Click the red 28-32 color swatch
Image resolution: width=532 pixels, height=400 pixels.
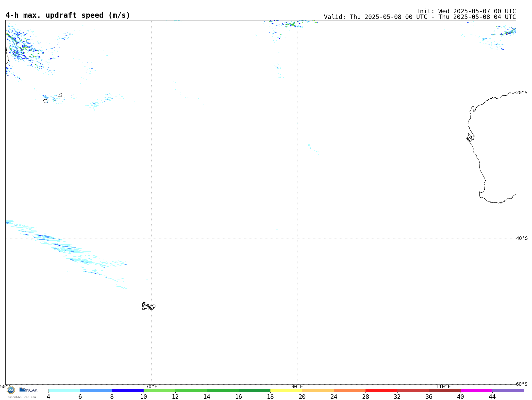point(381,391)
